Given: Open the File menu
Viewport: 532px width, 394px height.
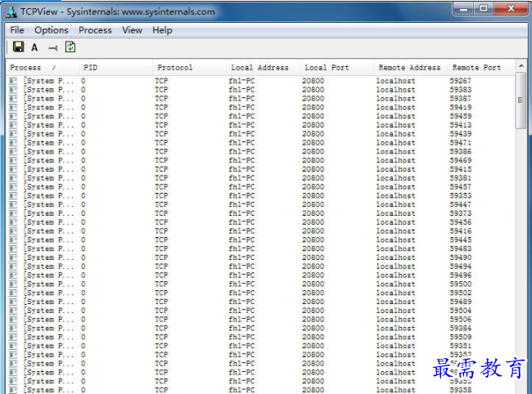Looking at the screenshot, I should [17, 30].
